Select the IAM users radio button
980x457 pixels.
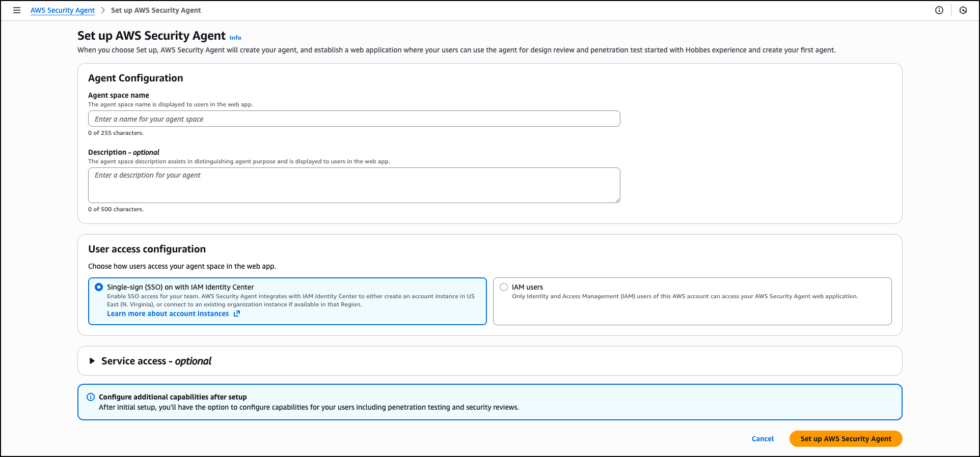coord(504,287)
